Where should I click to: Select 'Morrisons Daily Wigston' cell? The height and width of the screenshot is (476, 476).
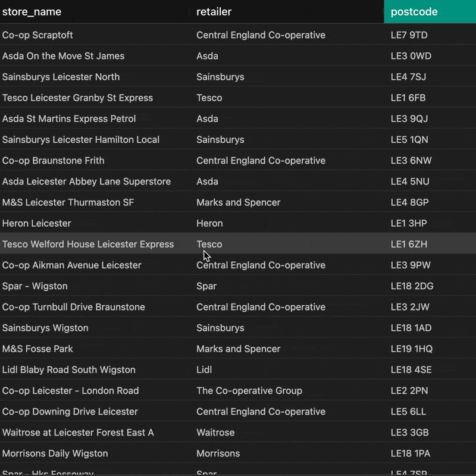click(55, 454)
